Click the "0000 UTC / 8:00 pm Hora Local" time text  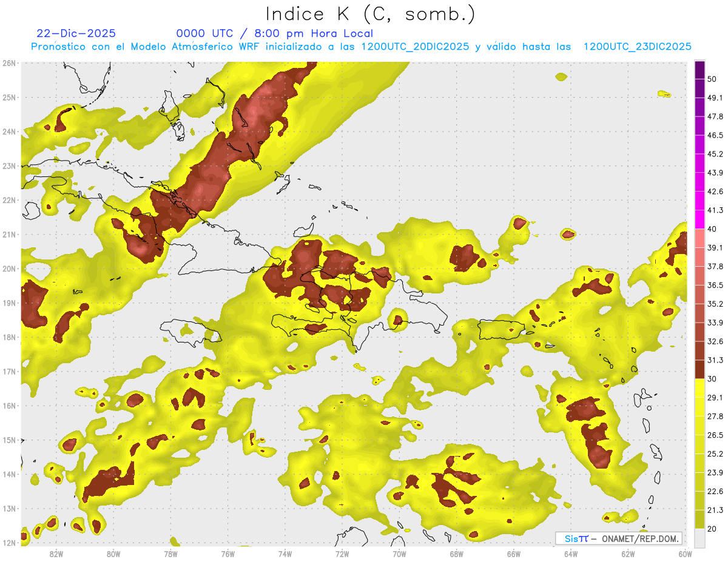tap(274, 34)
